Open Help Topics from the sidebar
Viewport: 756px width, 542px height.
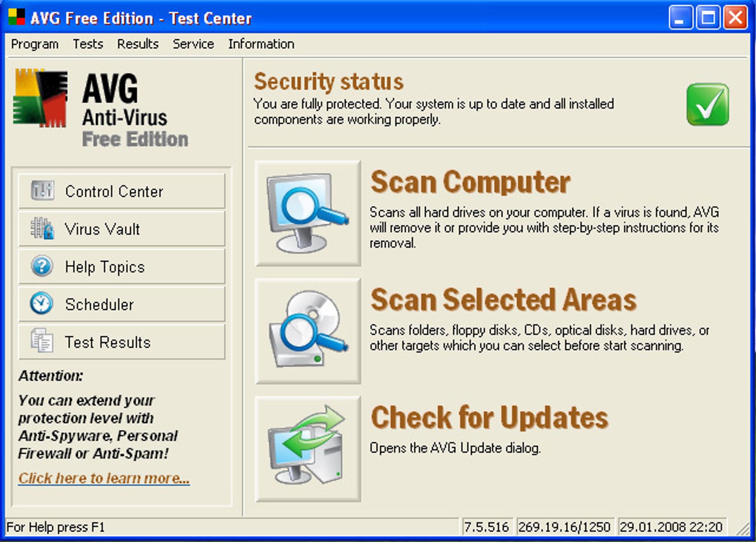pyautogui.click(x=122, y=267)
